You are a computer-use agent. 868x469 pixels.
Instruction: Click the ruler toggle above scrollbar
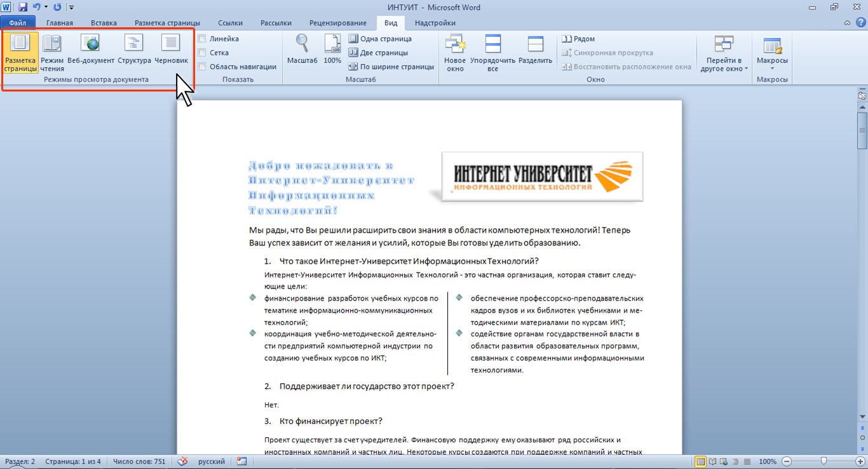[862, 95]
